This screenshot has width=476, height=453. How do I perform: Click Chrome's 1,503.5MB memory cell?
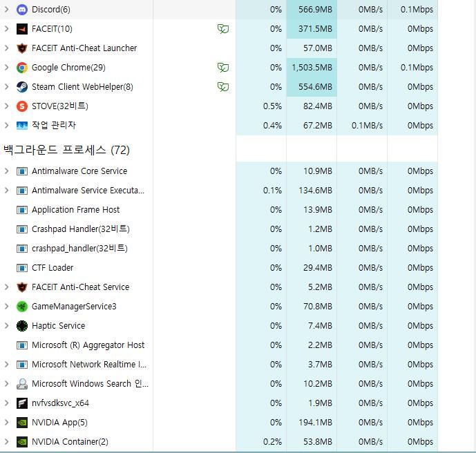pyautogui.click(x=312, y=68)
